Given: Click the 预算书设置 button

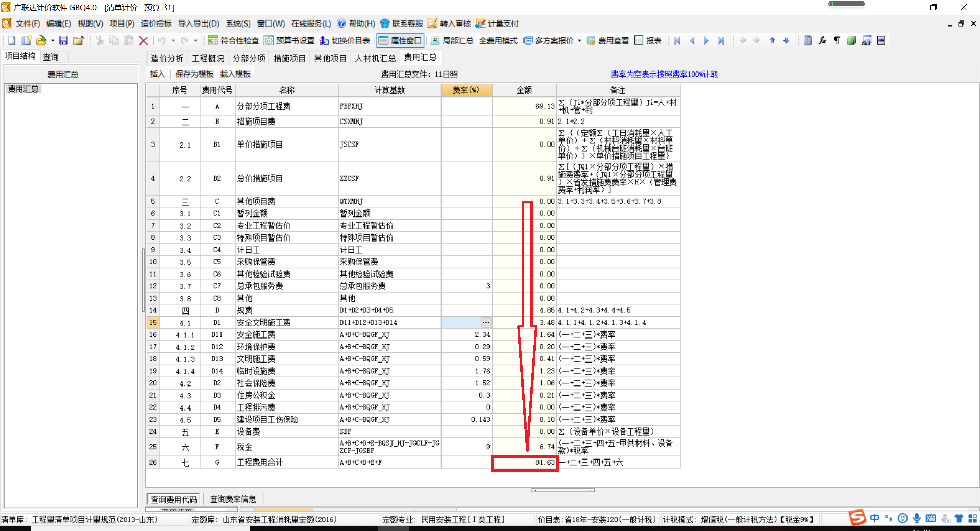Looking at the screenshot, I should click(x=289, y=40).
